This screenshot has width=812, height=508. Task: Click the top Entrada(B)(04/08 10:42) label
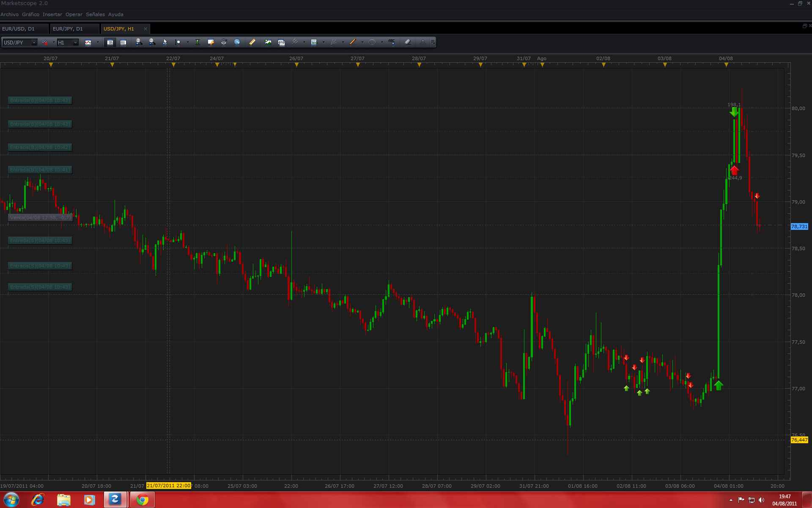[x=40, y=100]
